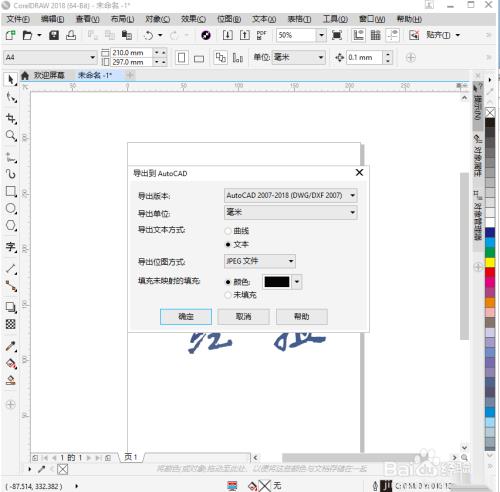Screen dimensions: 500x492
Task: Click the black fill color swatch
Action: point(277,282)
